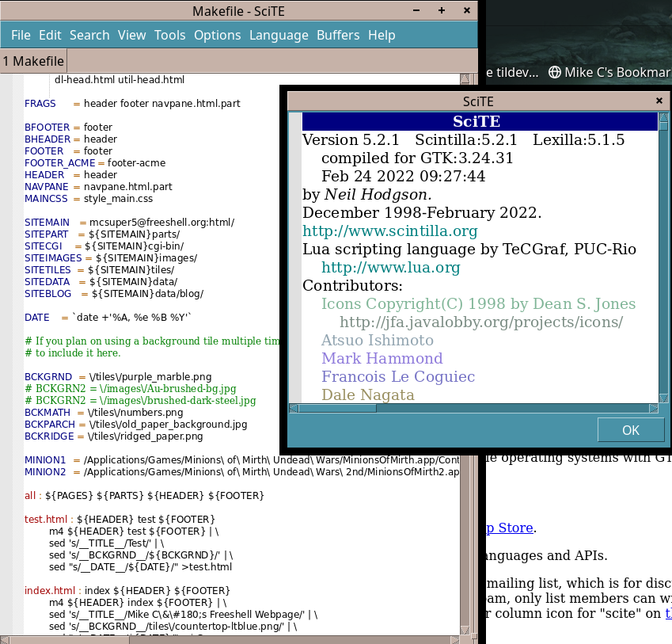Click editor horizontal scrollbar right arrow
This screenshot has width=672, height=644.
coord(455,640)
